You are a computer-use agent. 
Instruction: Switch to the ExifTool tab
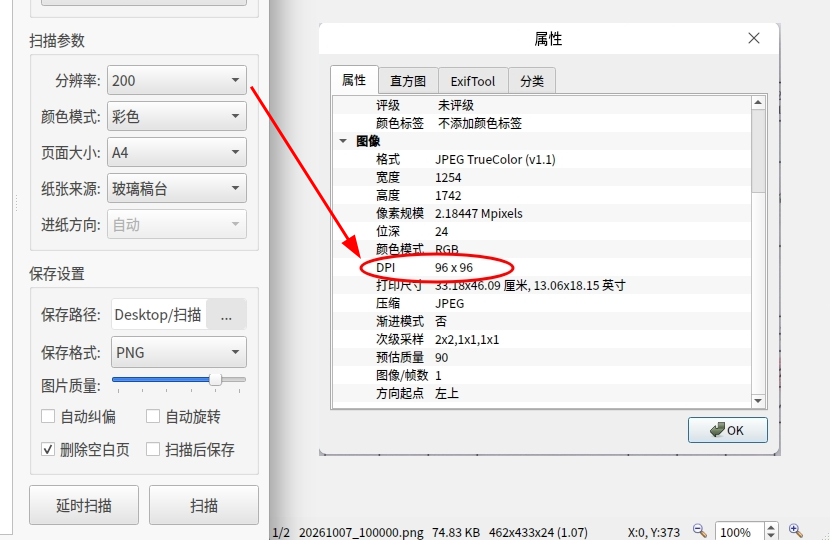473,81
